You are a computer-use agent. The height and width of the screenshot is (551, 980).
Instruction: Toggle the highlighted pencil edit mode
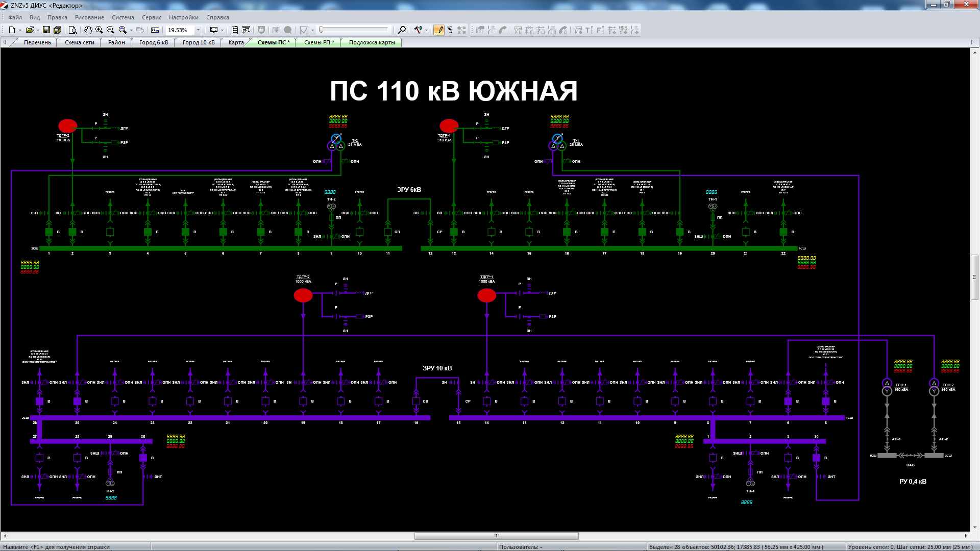coord(438,30)
